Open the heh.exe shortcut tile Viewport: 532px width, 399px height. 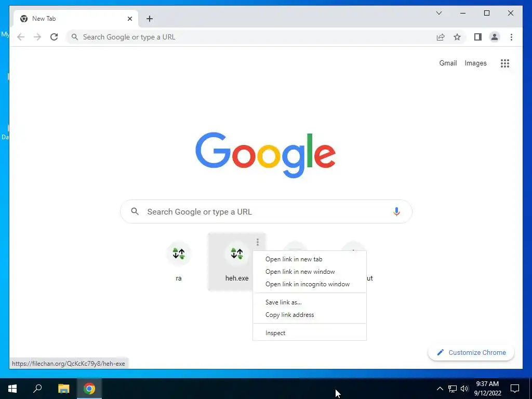point(236,262)
